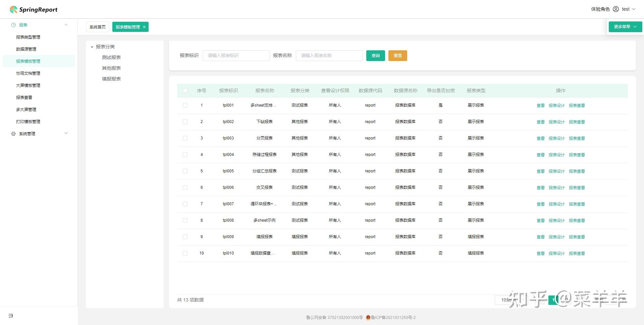
Task: Select the clock icon beside 报表 menu
Action: [13, 25]
